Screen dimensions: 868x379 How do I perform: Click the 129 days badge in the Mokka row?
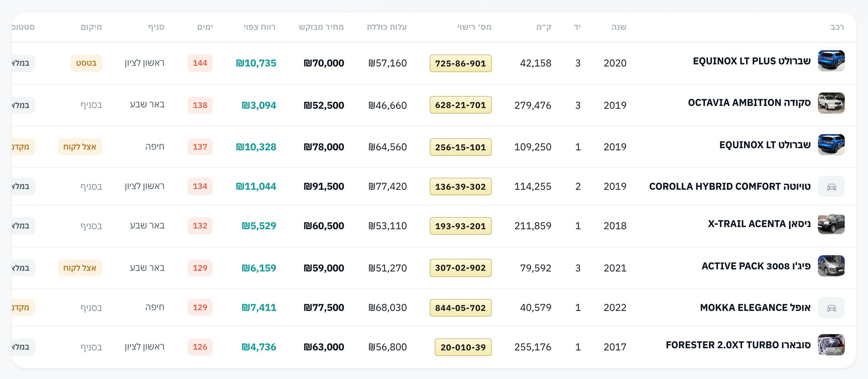click(x=200, y=308)
